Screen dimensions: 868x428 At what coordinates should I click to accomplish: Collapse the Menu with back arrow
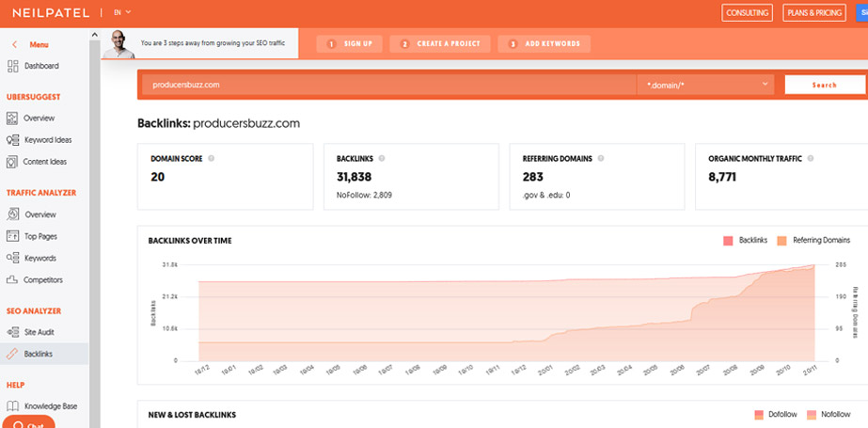coord(14,45)
